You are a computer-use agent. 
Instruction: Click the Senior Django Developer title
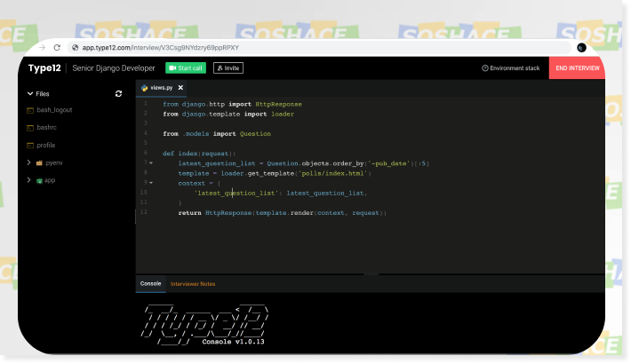tap(114, 68)
